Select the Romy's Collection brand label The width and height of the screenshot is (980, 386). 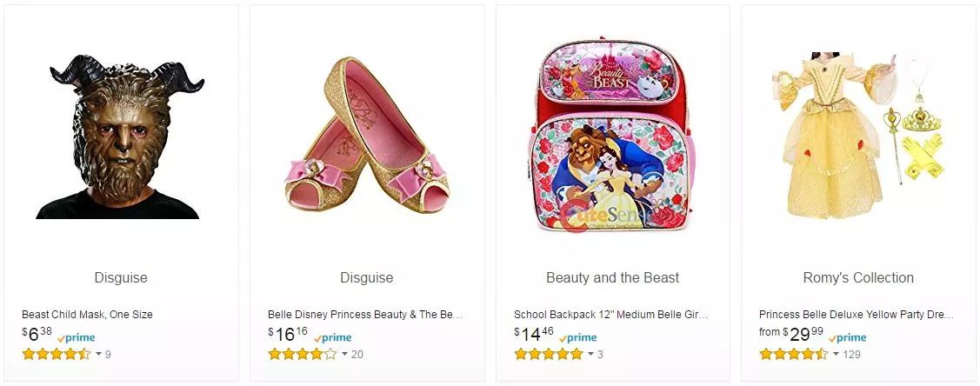[x=857, y=278]
